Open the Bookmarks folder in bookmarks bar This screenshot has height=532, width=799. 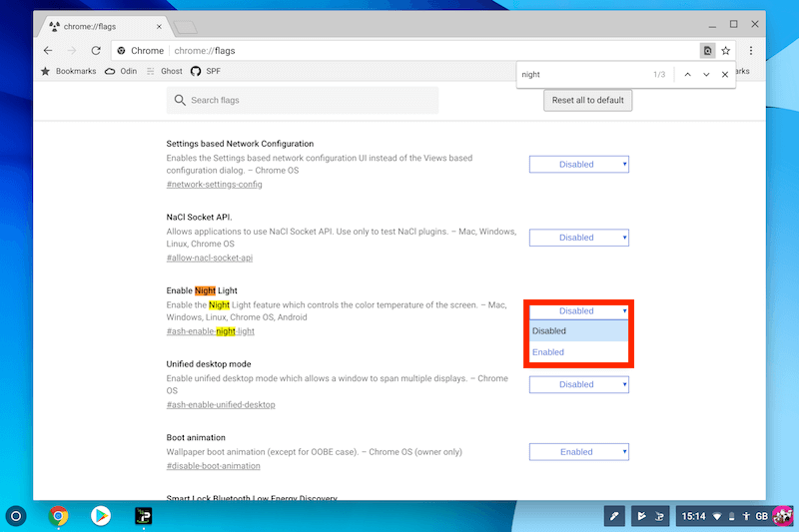[x=69, y=71]
